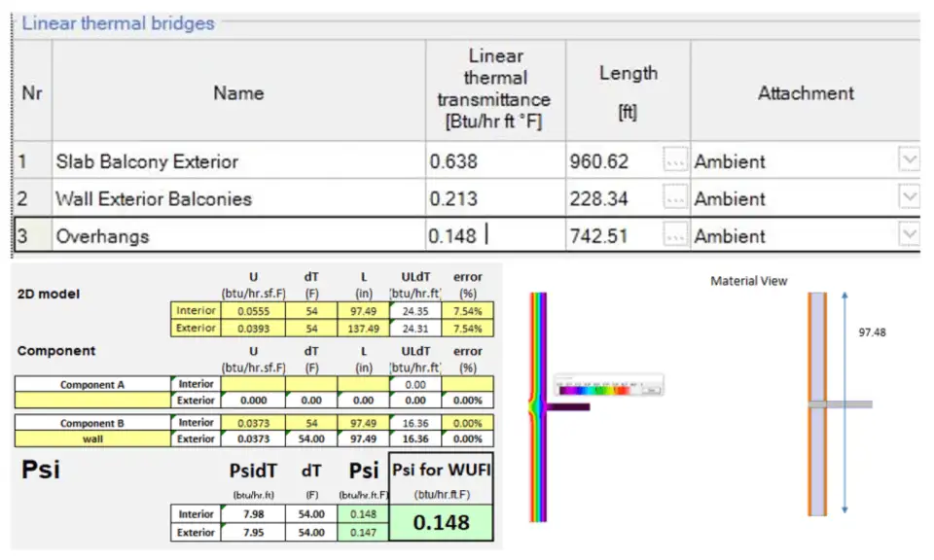Click the rainbow thermal gradient wall image

(x=538, y=408)
